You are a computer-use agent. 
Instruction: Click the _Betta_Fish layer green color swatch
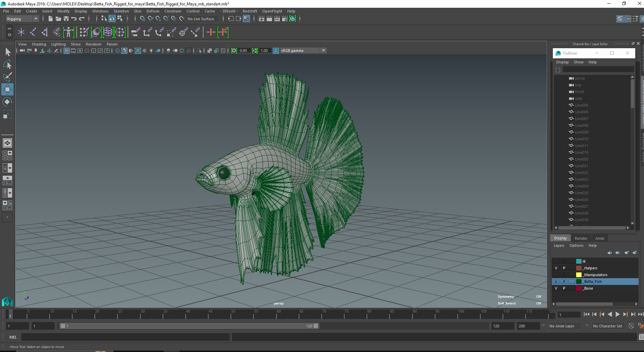(579, 282)
